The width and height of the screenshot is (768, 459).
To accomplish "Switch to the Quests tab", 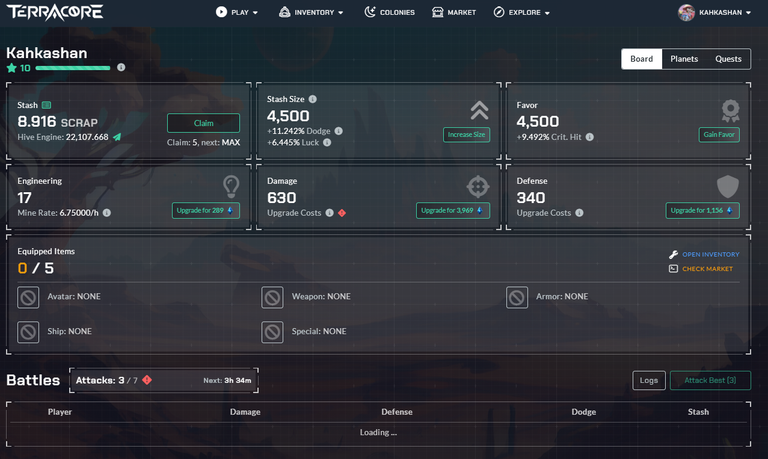I will tap(728, 59).
